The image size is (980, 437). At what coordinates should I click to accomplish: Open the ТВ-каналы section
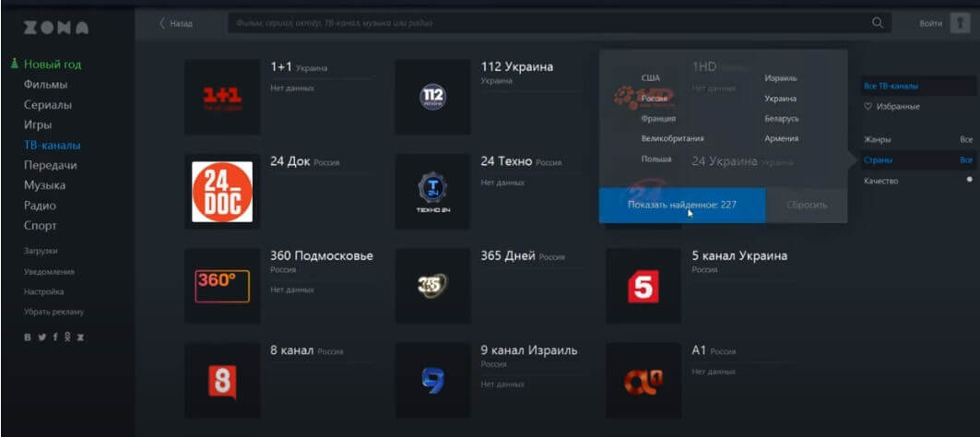pyautogui.click(x=52, y=145)
